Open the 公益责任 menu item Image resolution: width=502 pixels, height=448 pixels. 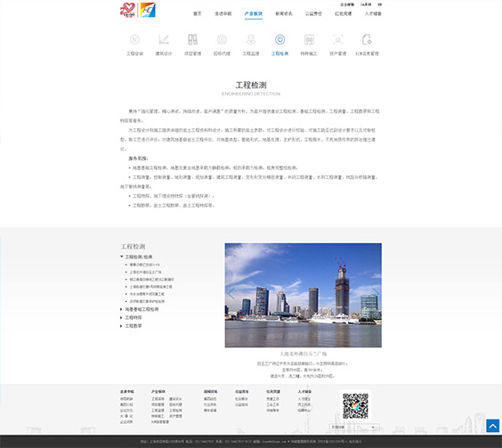(x=313, y=13)
